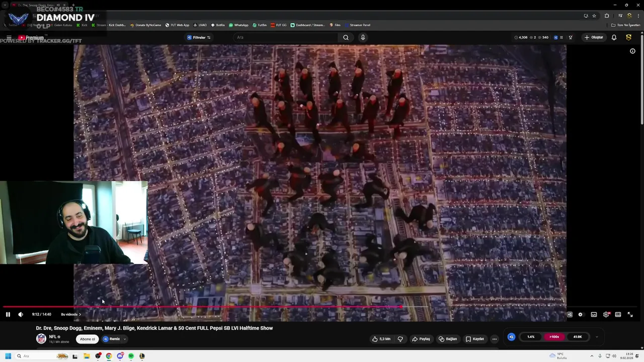
Task: Switch to theater mode
Action: (618, 314)
